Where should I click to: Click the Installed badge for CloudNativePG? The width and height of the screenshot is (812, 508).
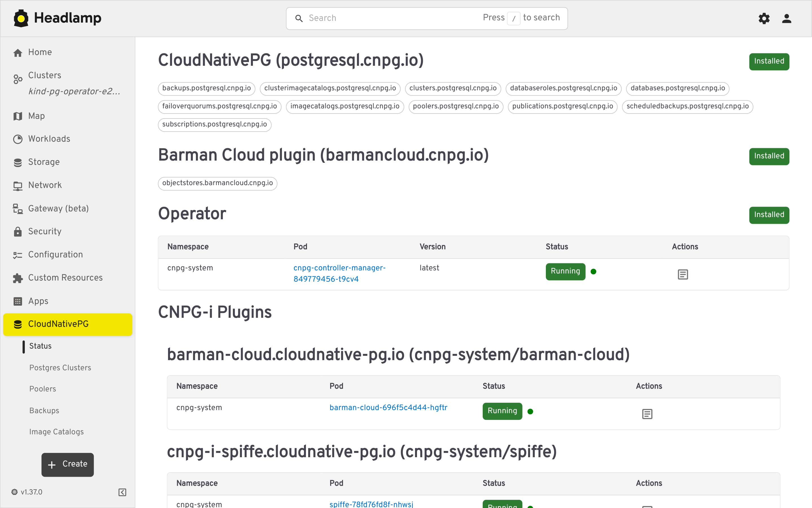click(769, 62)
